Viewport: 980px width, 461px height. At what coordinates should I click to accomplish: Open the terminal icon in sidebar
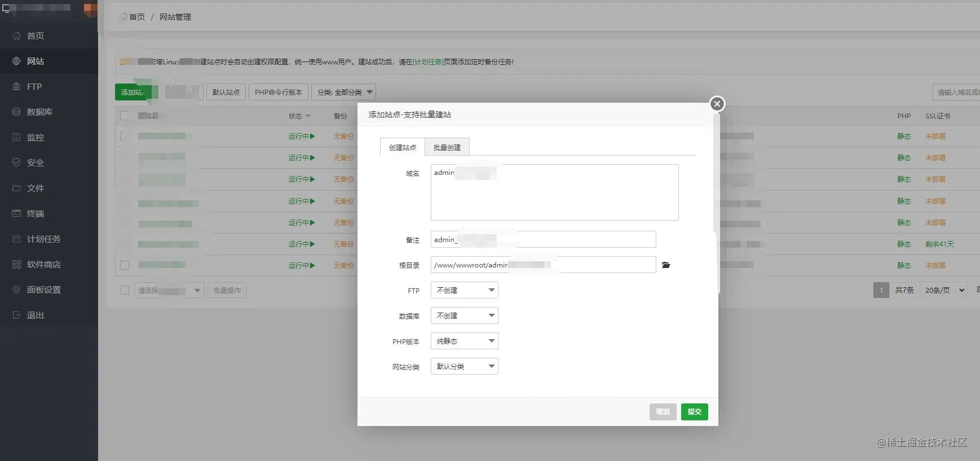(16, 213)
